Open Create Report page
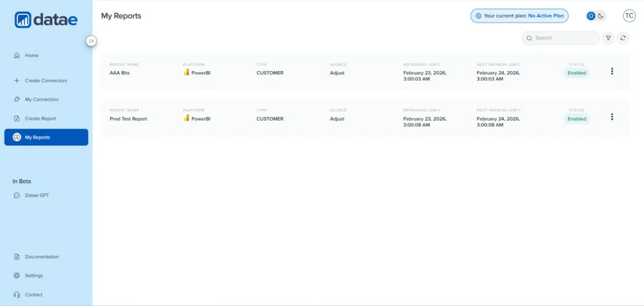 coord(40,118)
